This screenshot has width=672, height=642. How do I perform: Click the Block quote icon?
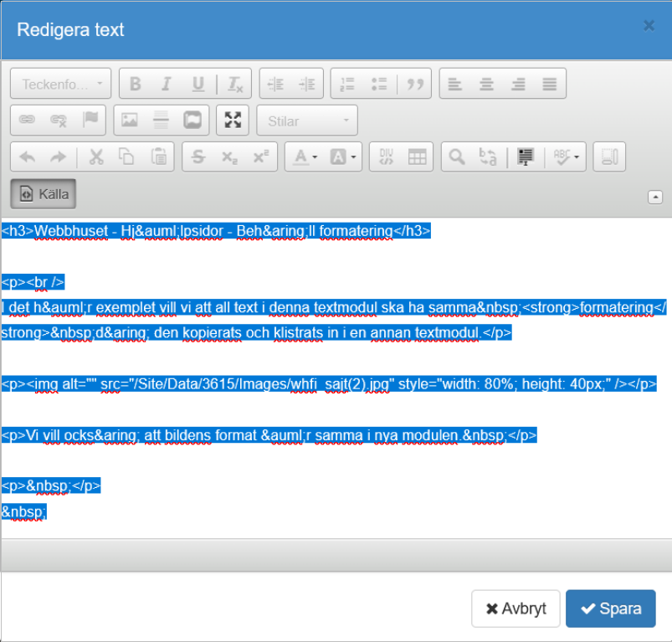point(415,84)
